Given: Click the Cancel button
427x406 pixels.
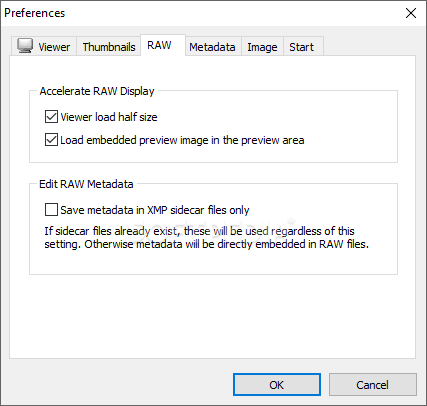Looking at the screenshot, I should (373, 385).
